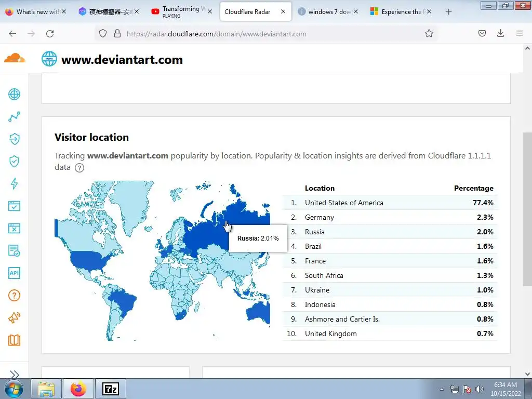Image resolution: width=532 pixels, height=399 pixels.
Task: Click the Germany row in location table
Action: click(x=390, y=217)
